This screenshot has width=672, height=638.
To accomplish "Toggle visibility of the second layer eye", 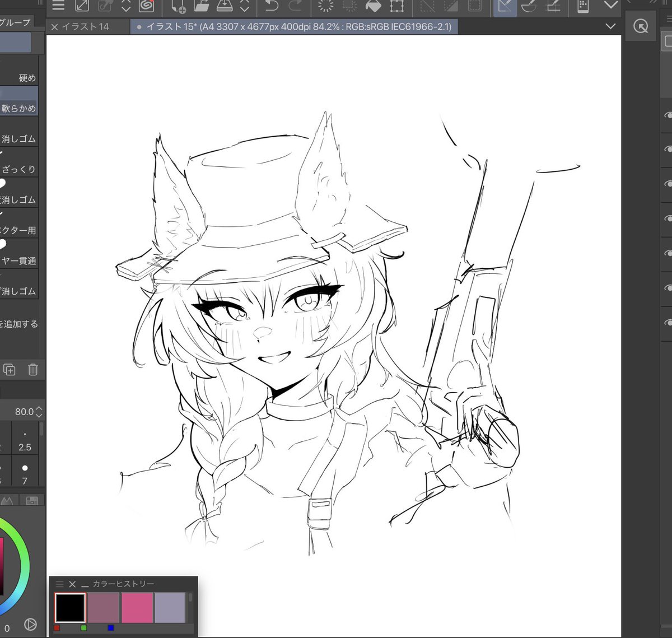I will pos(668,149).
